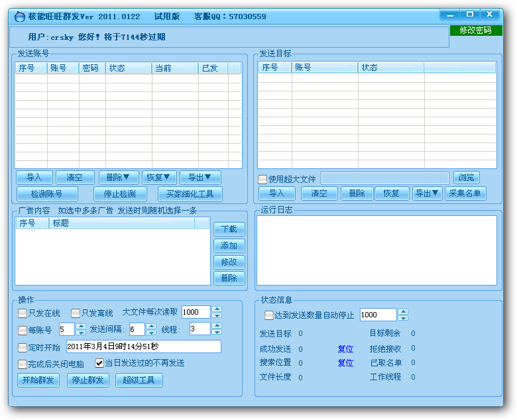Click 大文件每次读取 input field

[x=196, y=312]
